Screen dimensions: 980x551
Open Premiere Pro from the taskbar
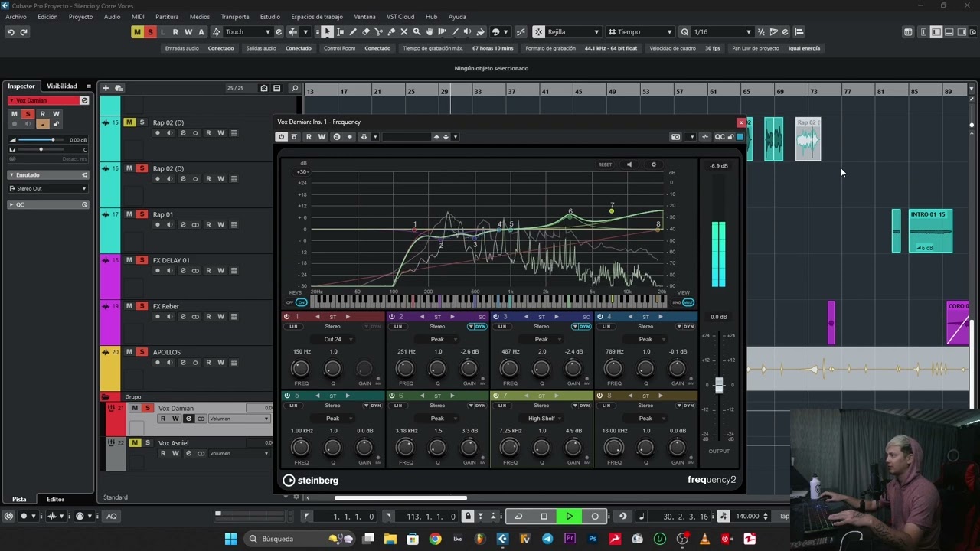[x=570, y=539]
